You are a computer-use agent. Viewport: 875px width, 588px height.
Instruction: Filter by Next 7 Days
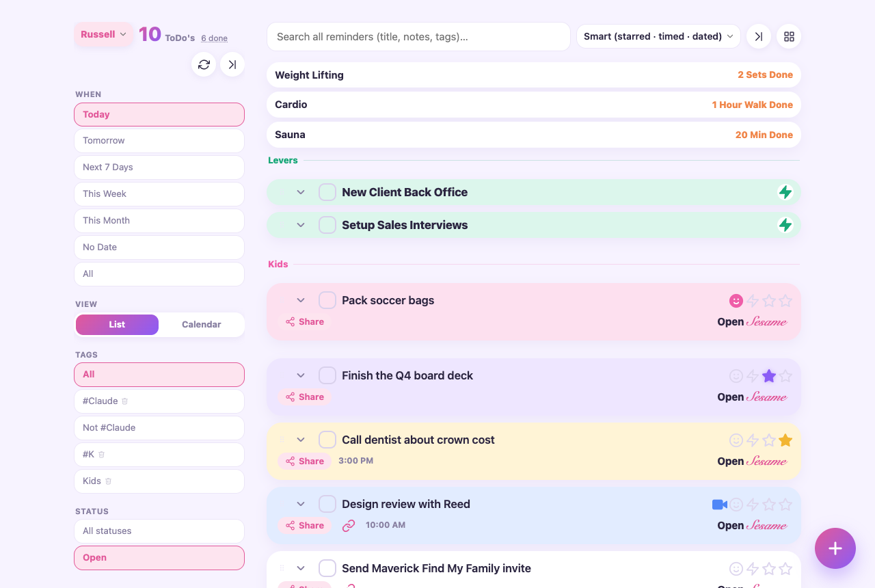pos(159,168)
